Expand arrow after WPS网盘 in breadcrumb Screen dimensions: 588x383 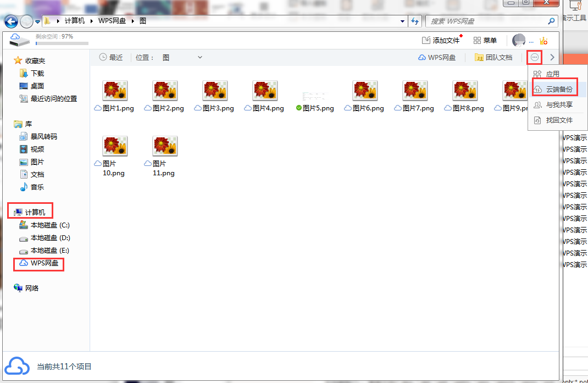133,21
